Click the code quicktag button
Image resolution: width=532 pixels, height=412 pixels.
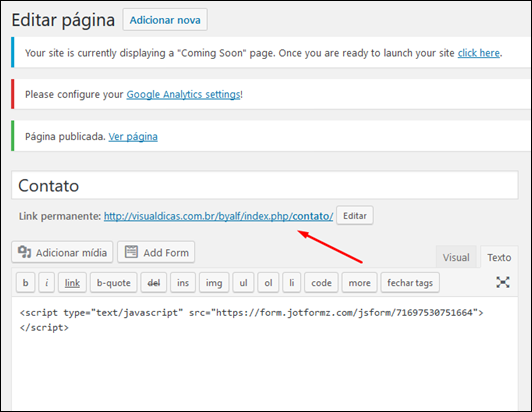coord(321,282)
